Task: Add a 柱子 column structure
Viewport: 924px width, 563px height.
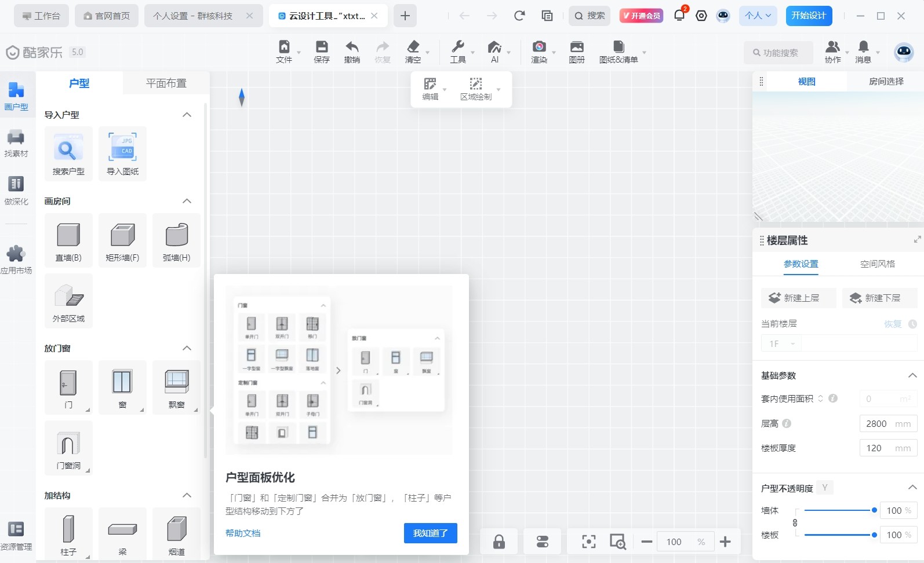Action: click(x=68, y=534)
